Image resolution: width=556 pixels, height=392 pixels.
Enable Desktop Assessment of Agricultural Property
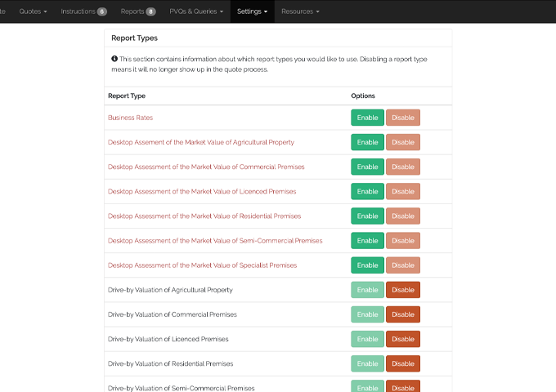coord(367,142)
